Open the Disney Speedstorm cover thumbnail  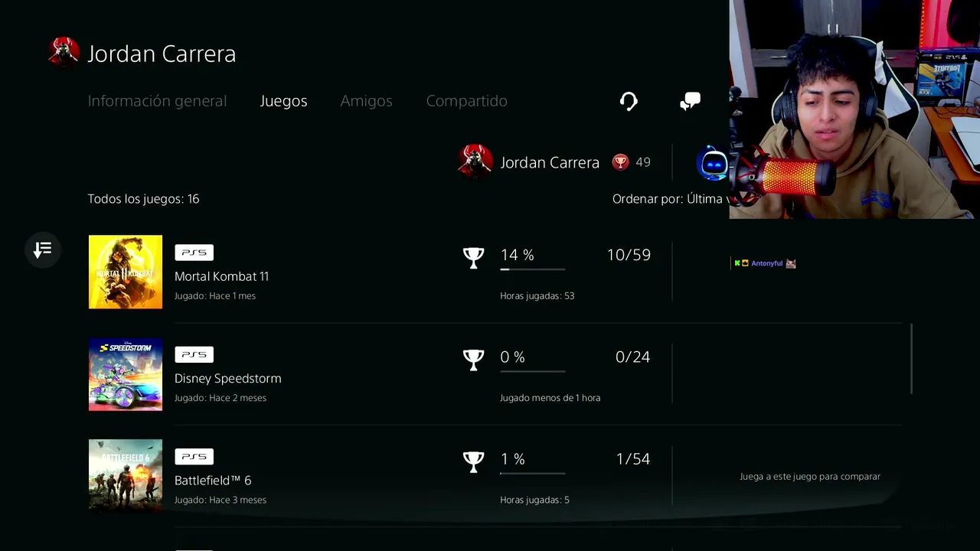point(126,374)
